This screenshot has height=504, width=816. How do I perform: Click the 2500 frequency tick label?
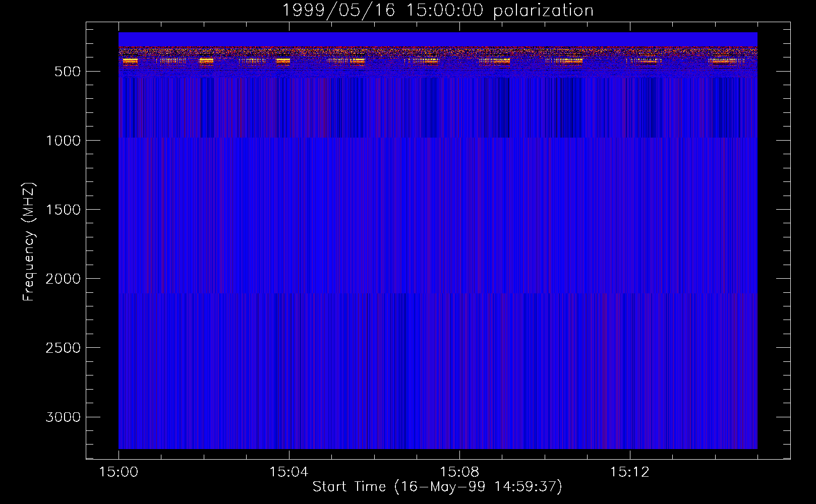63,348
